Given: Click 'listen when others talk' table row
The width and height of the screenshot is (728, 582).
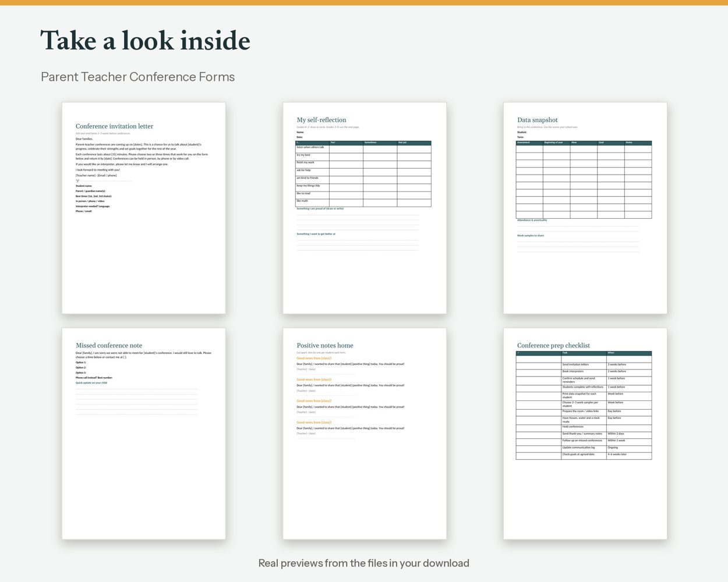Looking at the screenshot, I should [363, 149].
